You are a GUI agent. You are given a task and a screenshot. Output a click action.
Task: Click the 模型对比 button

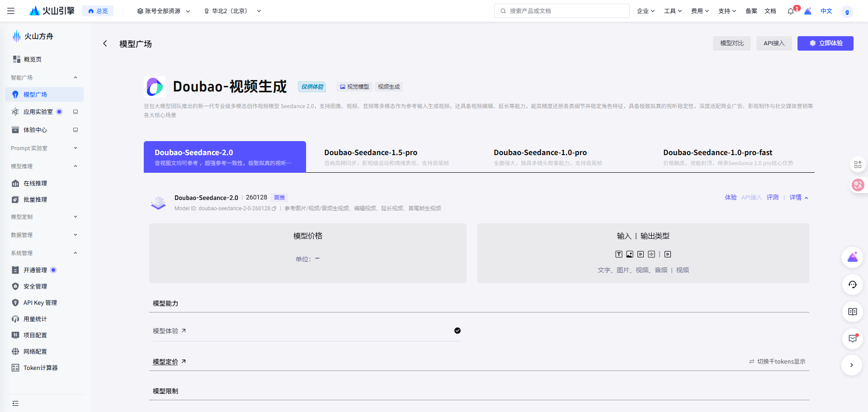click(732, 43)
